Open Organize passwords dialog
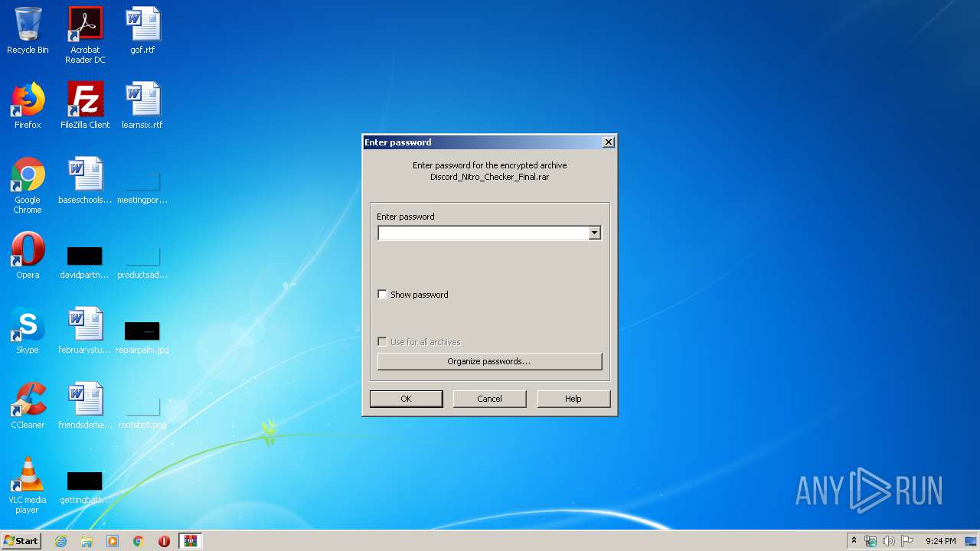 coord(489,361)
